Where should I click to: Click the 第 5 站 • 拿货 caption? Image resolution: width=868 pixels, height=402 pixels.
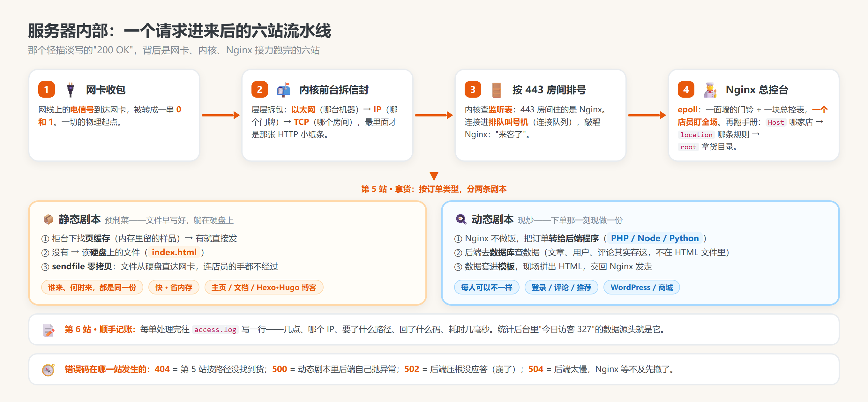click(x=434, y=189)
